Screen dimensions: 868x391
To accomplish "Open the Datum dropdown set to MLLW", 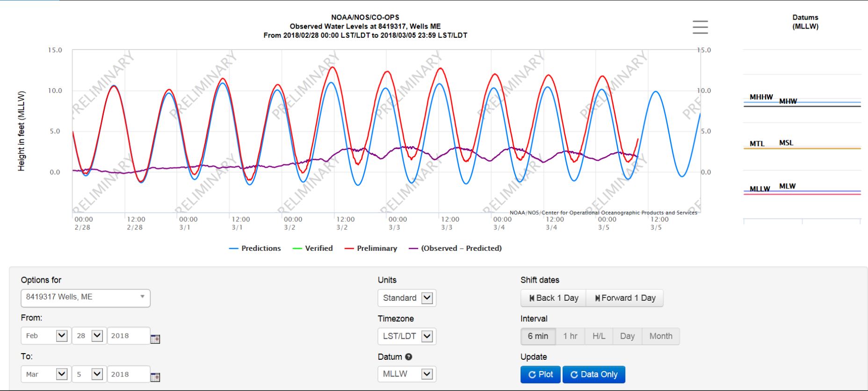I will click(406, 374).
